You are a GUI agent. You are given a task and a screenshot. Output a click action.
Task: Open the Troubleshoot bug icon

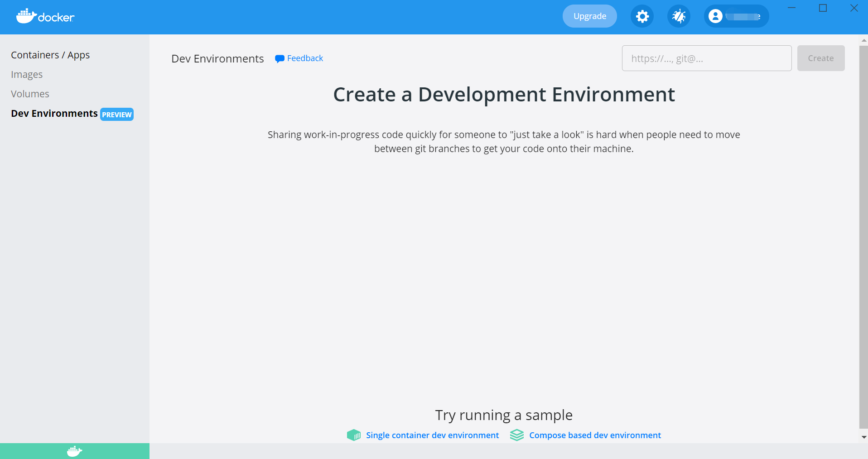pyautogui.click(x=679, y=16)
